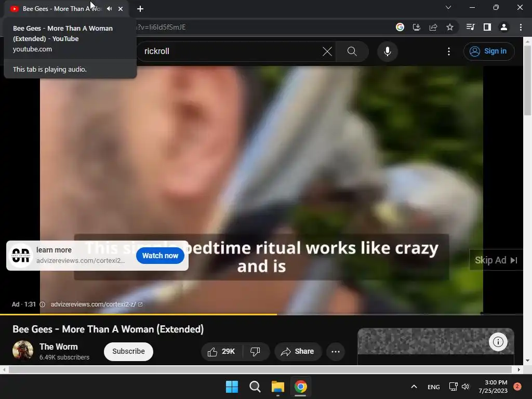The width and height of the screenshot is (532, 399).
Task: Click scroll down arrow of page
Action: (528, 361)
